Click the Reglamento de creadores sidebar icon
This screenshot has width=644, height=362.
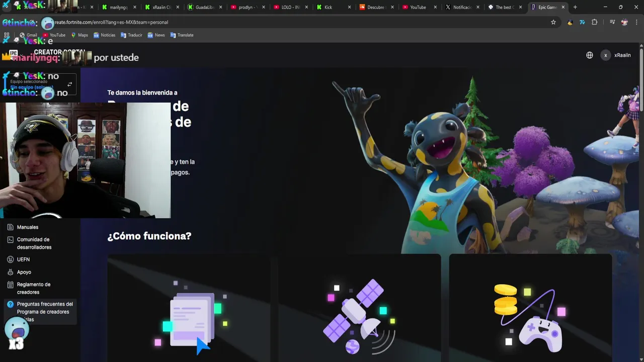point(10,285)
